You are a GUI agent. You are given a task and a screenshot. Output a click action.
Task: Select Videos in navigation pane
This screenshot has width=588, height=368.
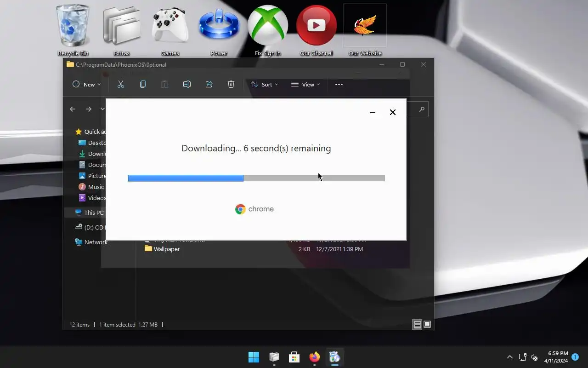(92, 198)
